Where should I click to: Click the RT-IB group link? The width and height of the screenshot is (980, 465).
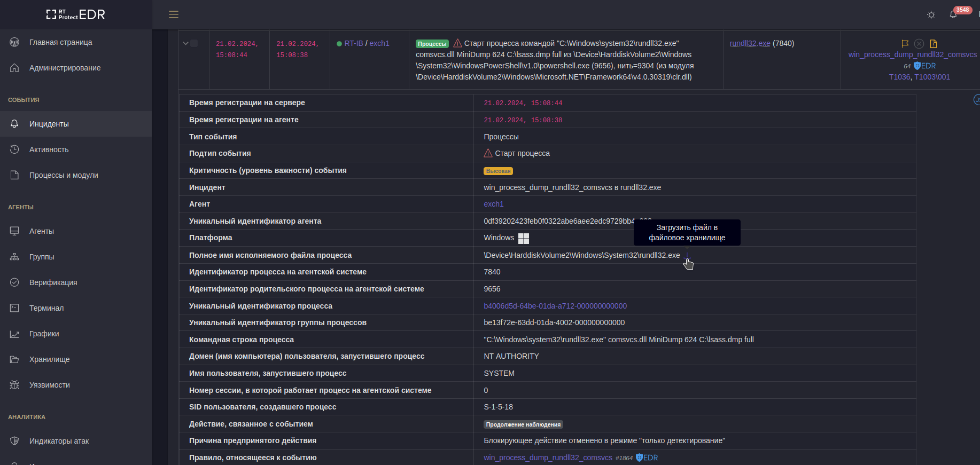coord(354,43)
